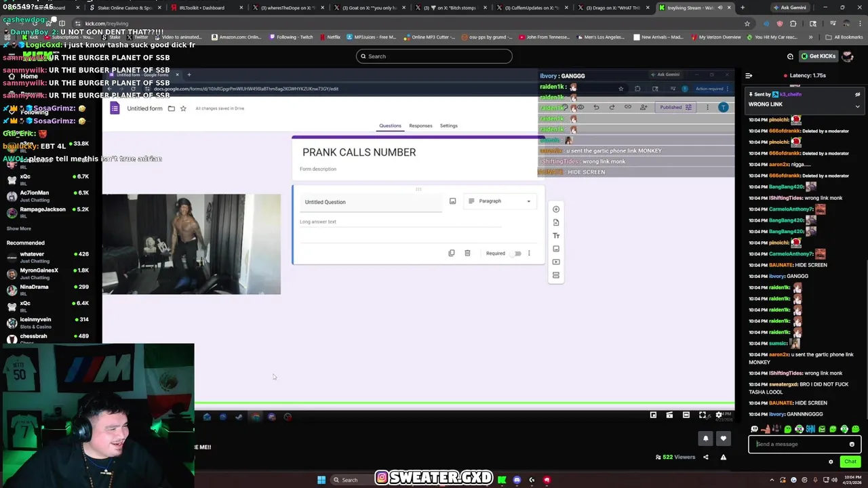Click the Forms undo arrow

tap(596, 107)
